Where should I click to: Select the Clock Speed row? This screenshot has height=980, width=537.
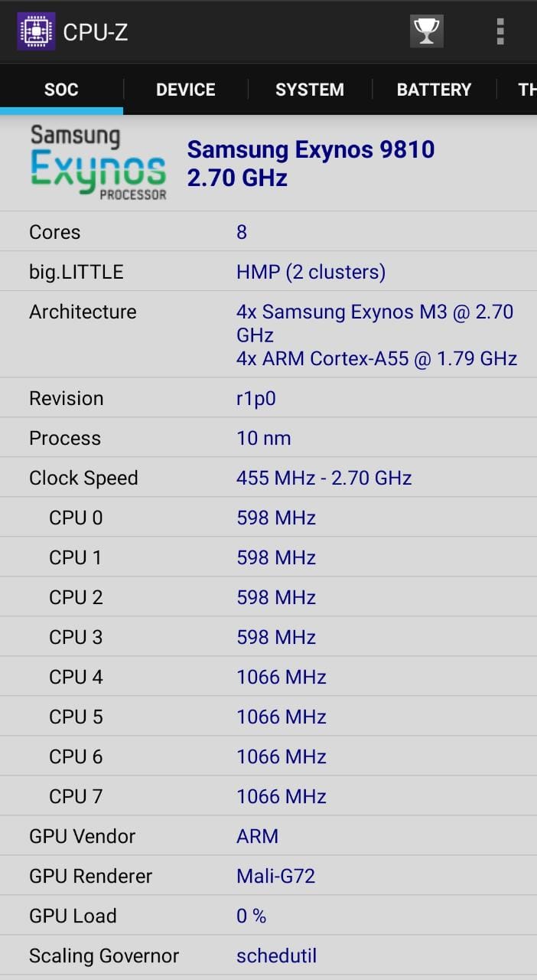click(268, 478)
